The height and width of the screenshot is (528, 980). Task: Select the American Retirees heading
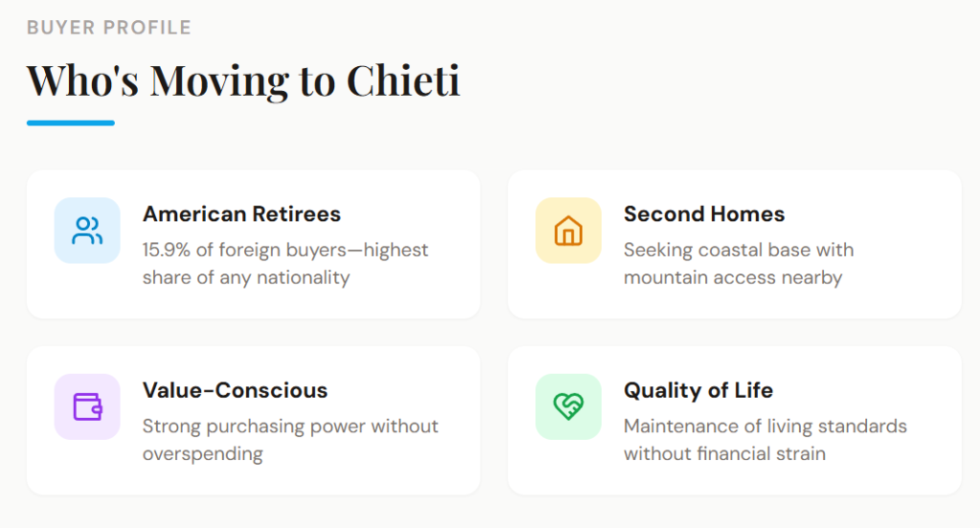pos(241,213)
